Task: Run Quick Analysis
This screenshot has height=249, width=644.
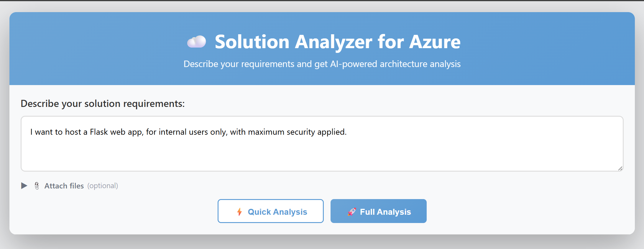Action: point(270,211)
